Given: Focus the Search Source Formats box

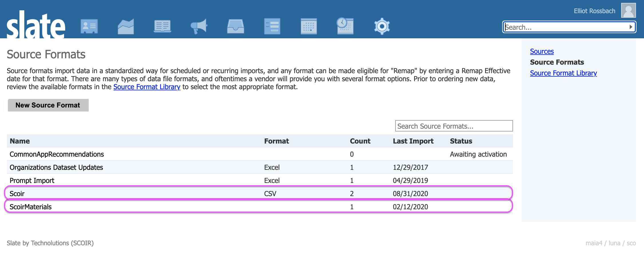Looking at the screenshot, I should click(454, 126).
